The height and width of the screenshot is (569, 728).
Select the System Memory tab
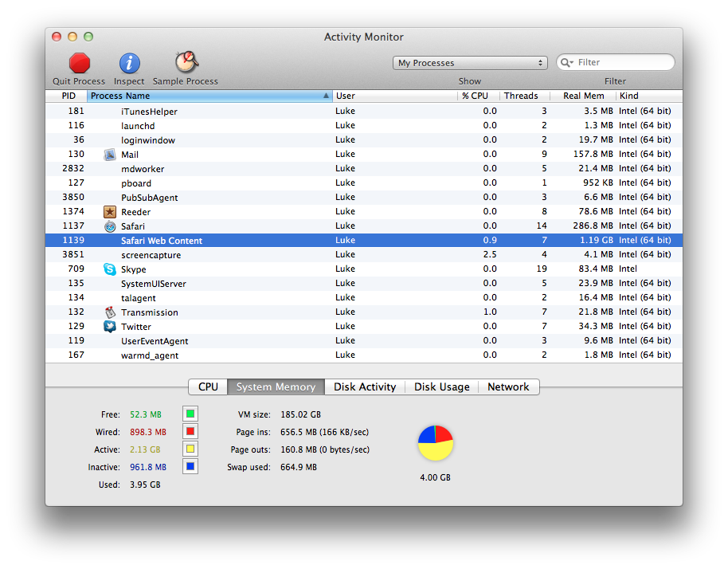tap(276, 387)
